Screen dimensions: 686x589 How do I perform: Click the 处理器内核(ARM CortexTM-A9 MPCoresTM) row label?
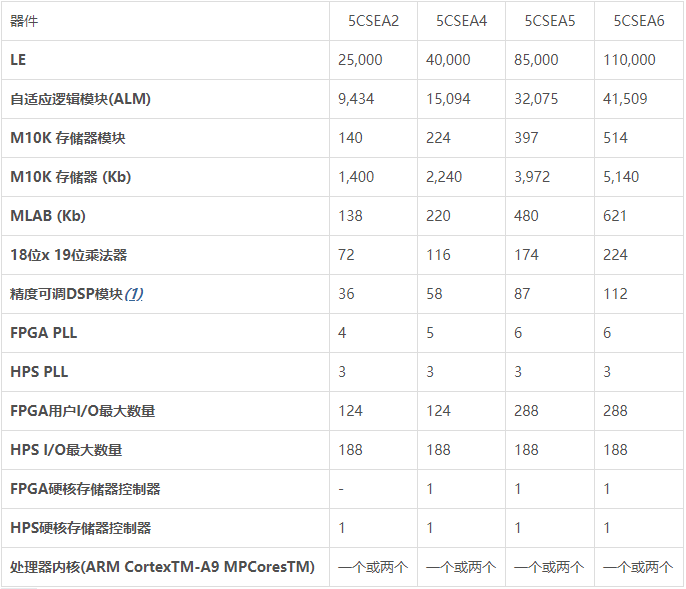pos(162,567)
